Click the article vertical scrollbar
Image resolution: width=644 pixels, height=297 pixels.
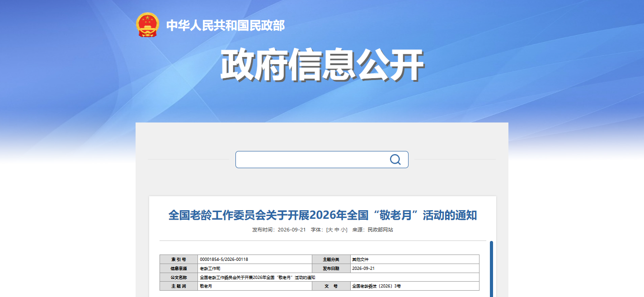pos(491,269)
